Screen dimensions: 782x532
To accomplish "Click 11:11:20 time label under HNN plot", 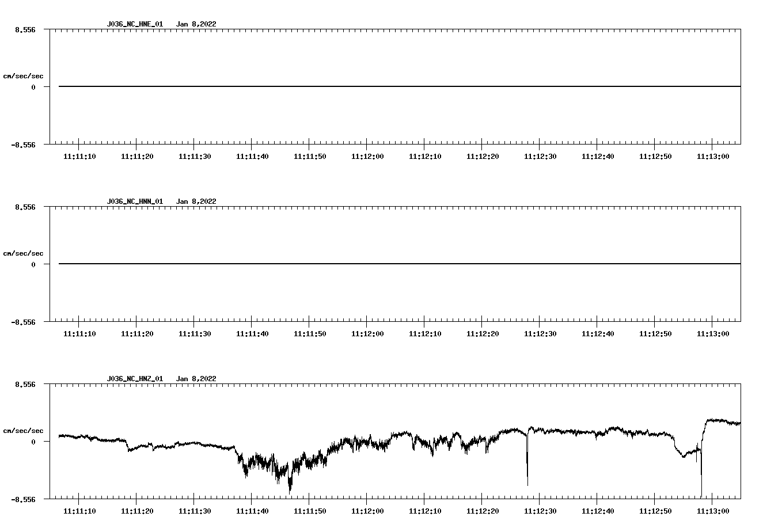I will (137, 334).
